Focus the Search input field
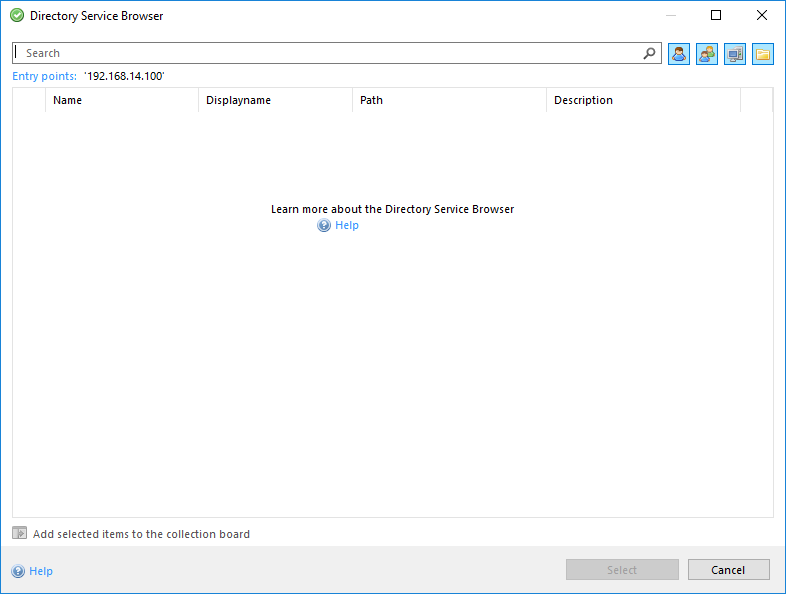 click(x=330, y=53)
